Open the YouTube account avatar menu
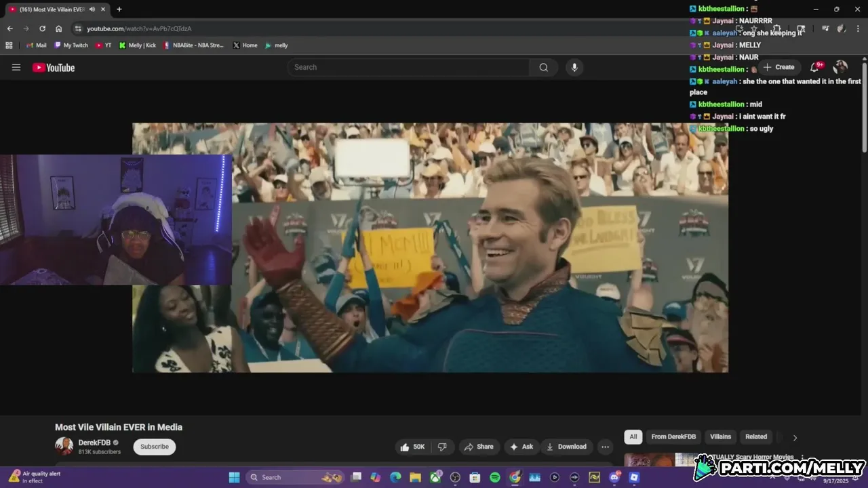 point(840,67)
